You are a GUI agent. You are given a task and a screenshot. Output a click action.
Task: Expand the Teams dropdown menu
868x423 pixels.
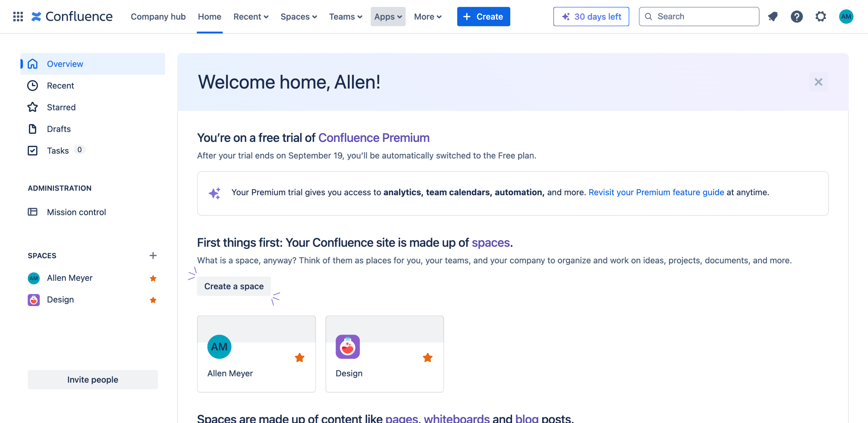click(x=346, y=16)
